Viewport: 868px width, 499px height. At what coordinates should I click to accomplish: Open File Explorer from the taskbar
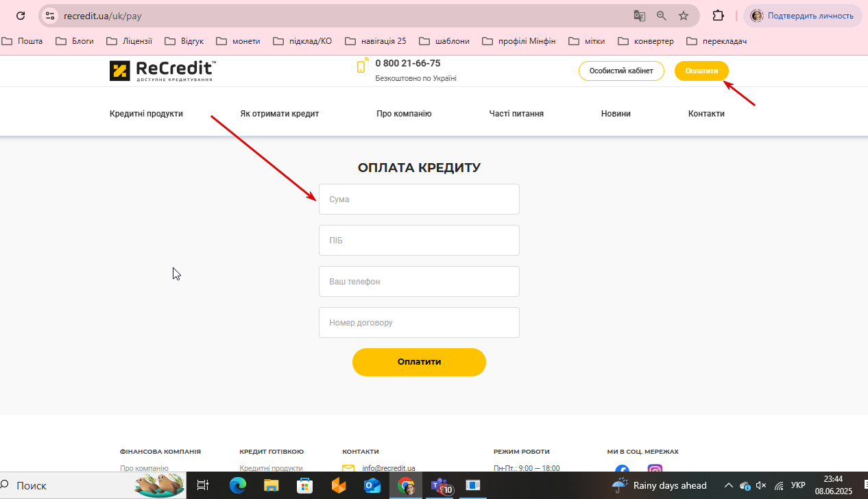click(272, 485)
